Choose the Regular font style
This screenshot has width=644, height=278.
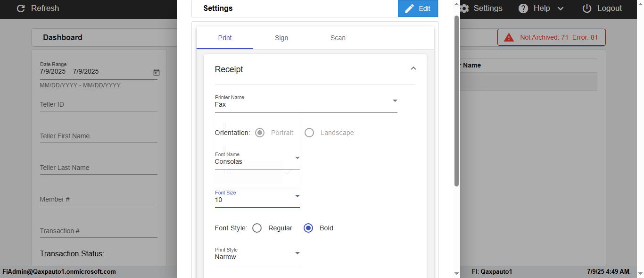[x=257, y=228]
